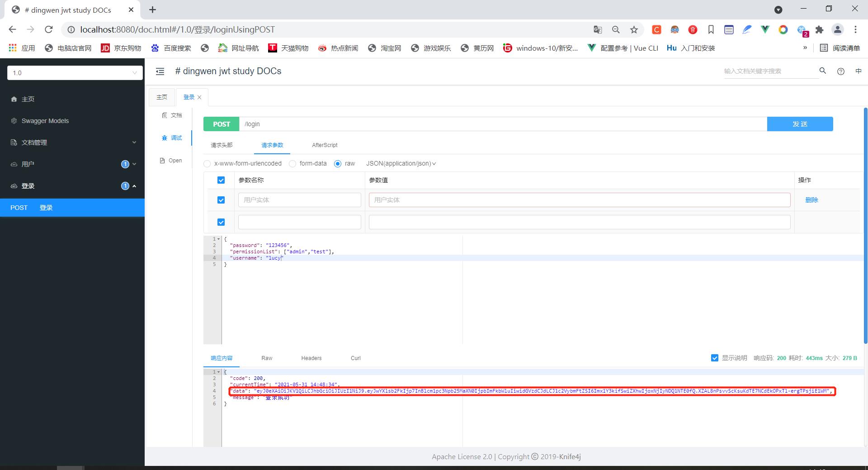
Task: Select POST 登录 API entry
Action: coord(72,208)
